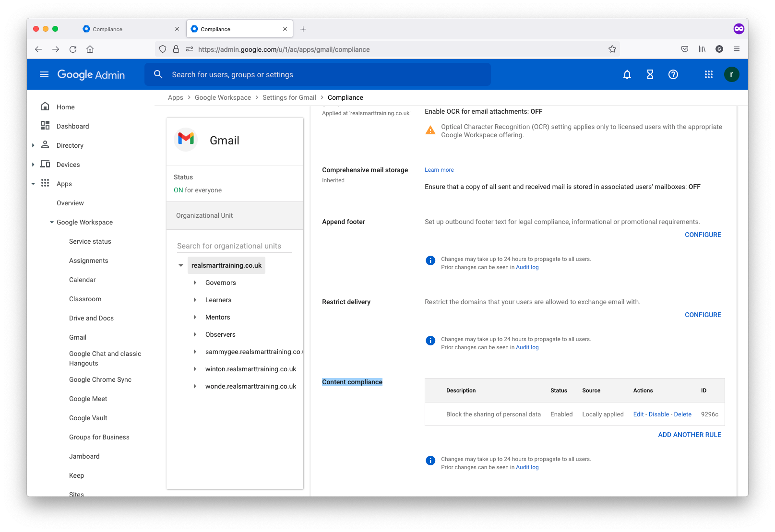Click the Google Admin logo
The height and width of the screenshot is (532, 775).
[x=91, y=74]
